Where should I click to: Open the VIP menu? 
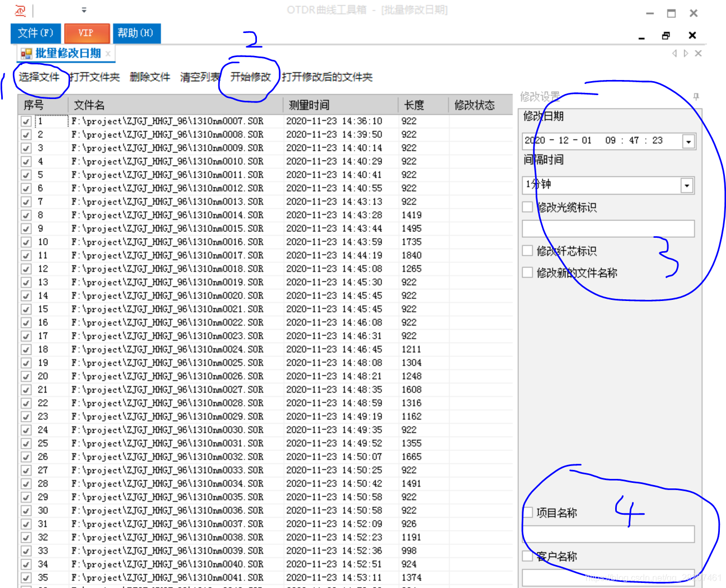(86, 33)
